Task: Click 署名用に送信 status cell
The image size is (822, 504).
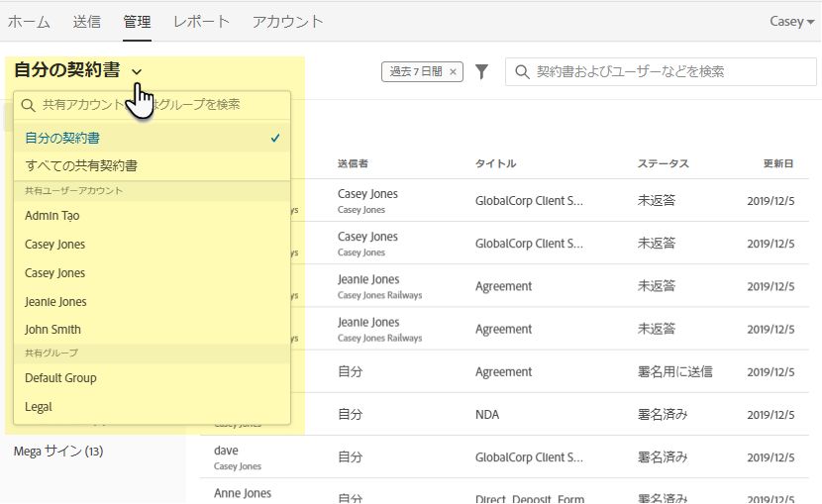Action: point(675,372)
